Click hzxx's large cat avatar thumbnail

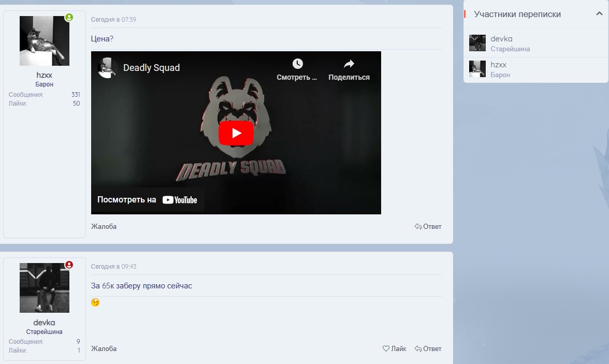44,41
